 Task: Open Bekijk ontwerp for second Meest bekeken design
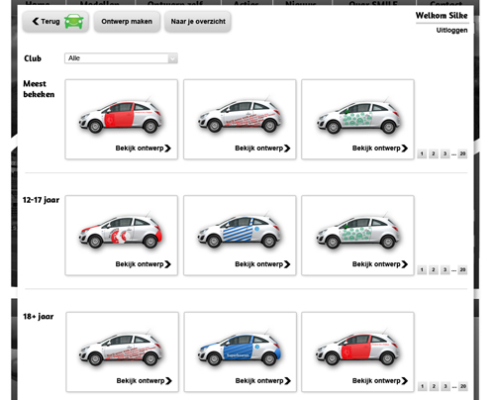pyautogui.click(x=262, y=148)
